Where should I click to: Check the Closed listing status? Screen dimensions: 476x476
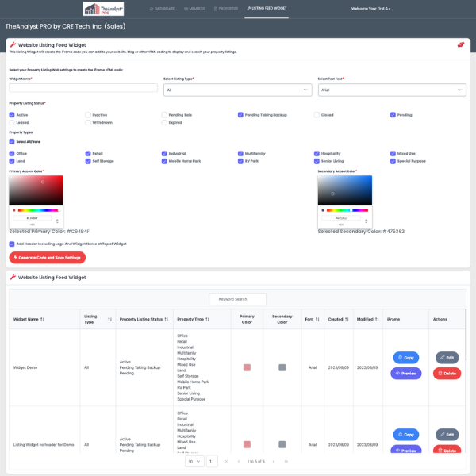click(317, 115)
